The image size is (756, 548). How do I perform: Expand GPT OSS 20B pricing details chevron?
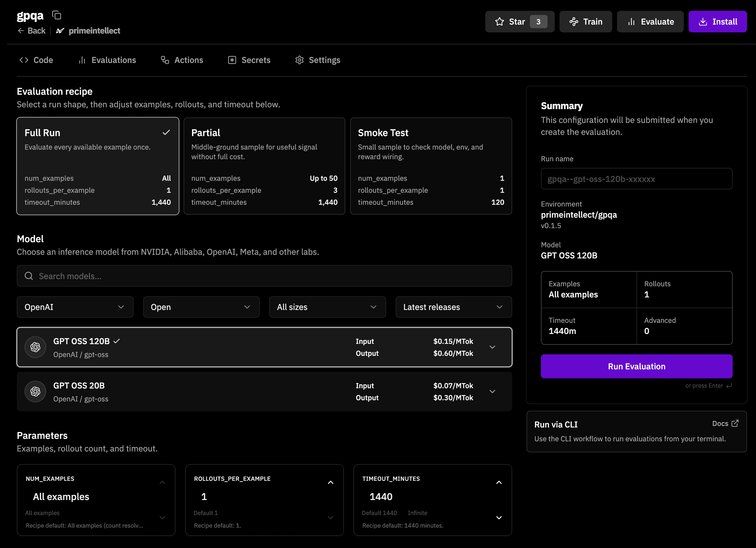tap(492, 392)
